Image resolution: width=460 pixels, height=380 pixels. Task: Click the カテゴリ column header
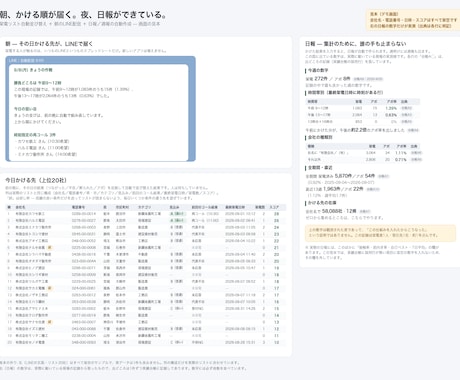point(144,207)
